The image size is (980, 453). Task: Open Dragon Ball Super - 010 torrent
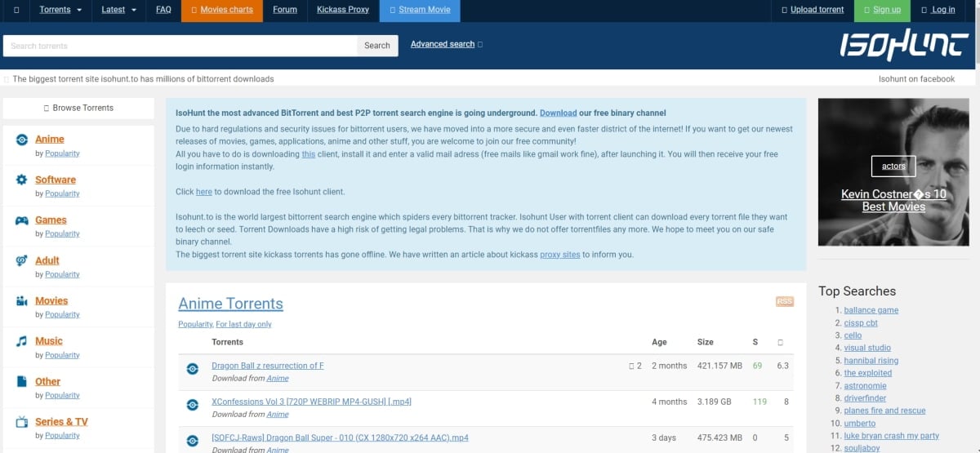[x=340, y=437]
